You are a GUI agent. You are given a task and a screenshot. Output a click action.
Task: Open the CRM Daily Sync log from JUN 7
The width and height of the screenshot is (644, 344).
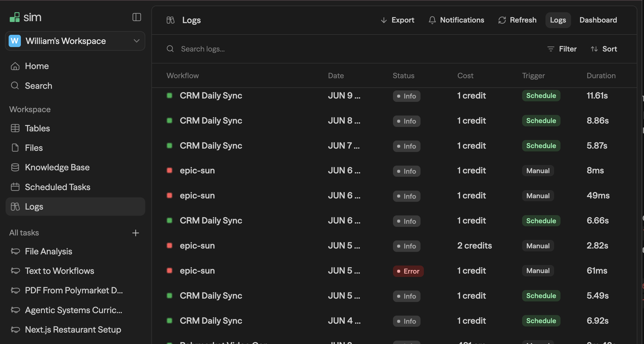[394, 146]
